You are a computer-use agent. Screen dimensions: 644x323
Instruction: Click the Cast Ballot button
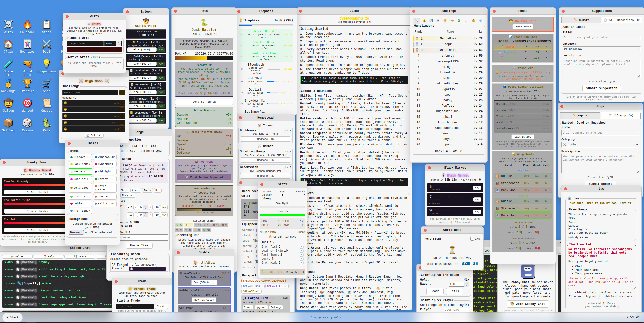click(523, 137)
